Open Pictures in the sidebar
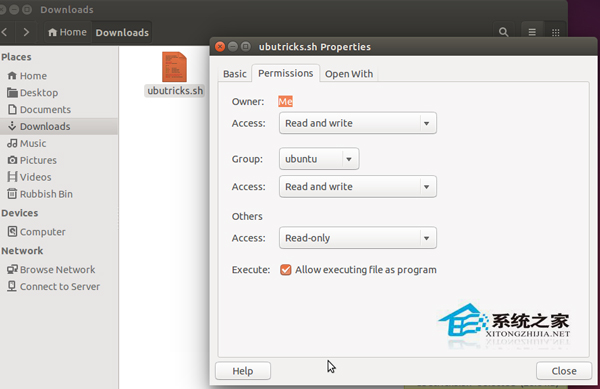 click(x=59, y=160)
